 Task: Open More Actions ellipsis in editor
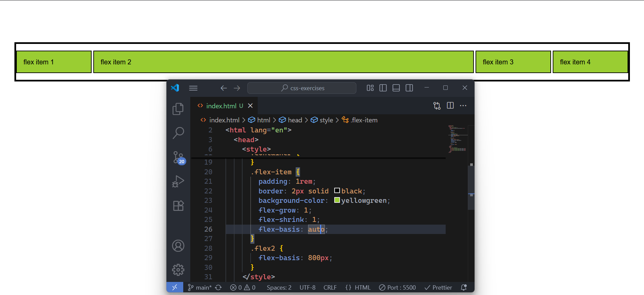[463, 106]
